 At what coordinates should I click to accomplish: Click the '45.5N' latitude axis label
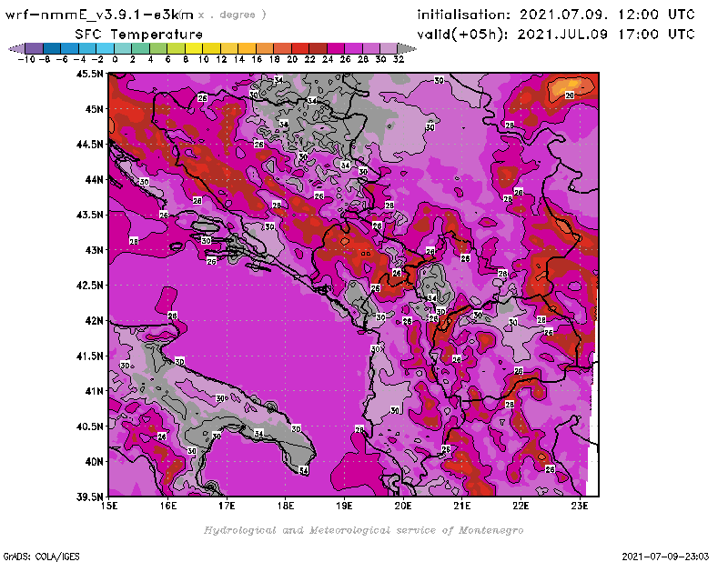[89, 74]
